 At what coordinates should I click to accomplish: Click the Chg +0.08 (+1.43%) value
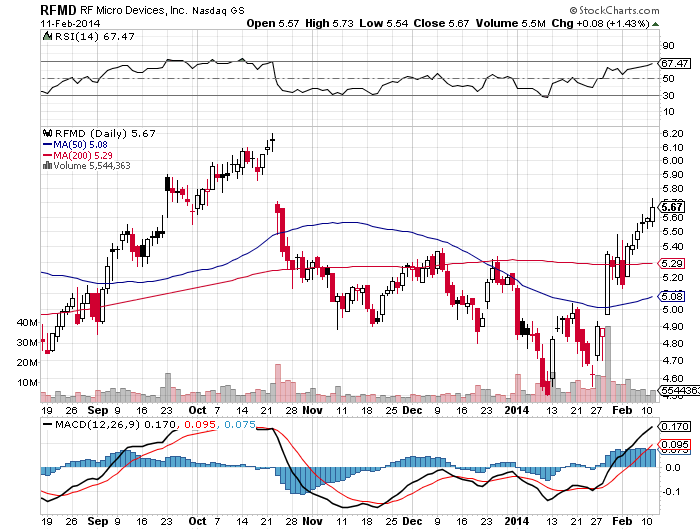coord(600,23)
